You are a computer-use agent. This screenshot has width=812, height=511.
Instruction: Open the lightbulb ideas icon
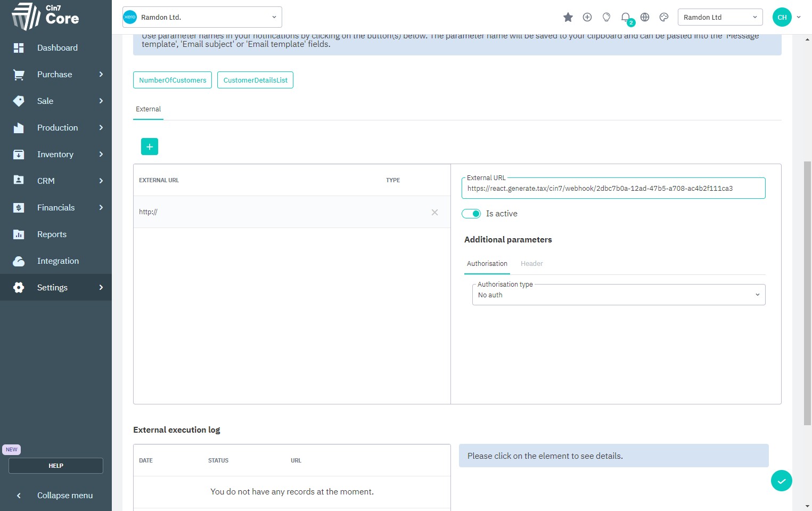(606, 18)
